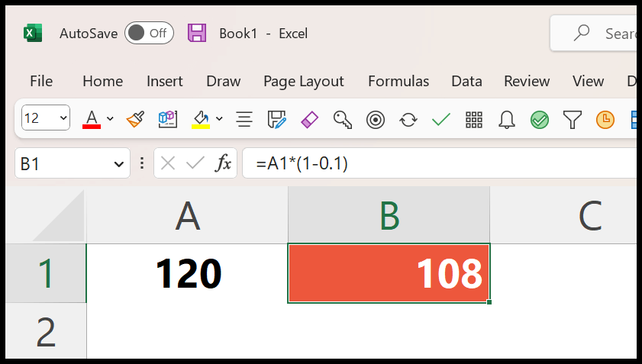Expand the font color dropdown arrow
The width and height of the screenshot is (642, 364).
(110, 119)
